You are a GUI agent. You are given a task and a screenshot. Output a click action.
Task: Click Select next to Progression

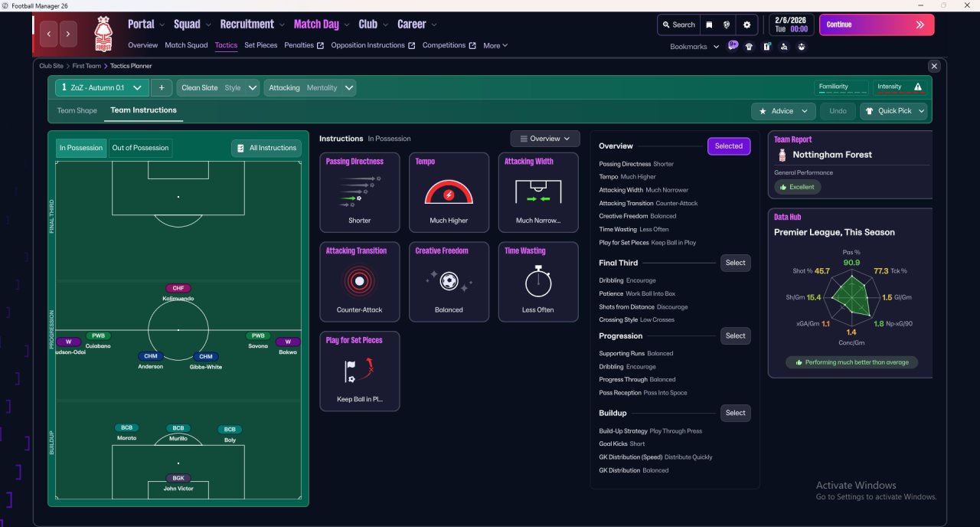tap(736, 336)
